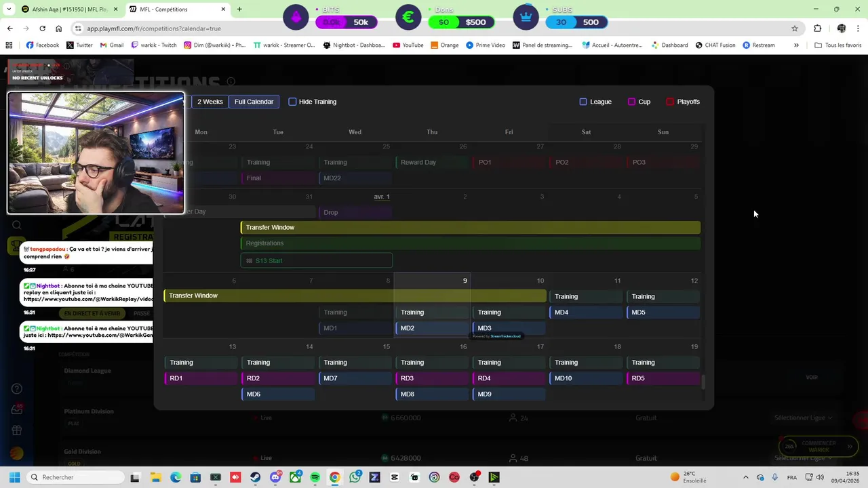The height and width of the screenshot is (488, 868).
Task: Open the MD2 match event
Action: point(432,328)
